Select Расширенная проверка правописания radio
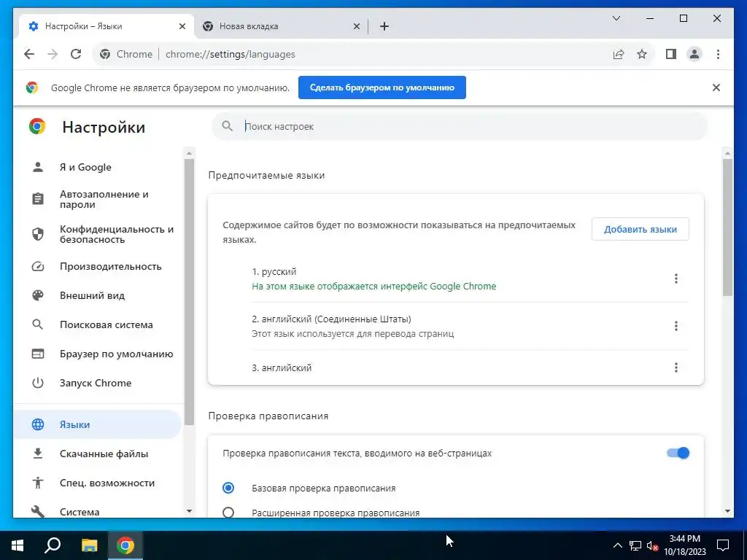 pos(228,513)
